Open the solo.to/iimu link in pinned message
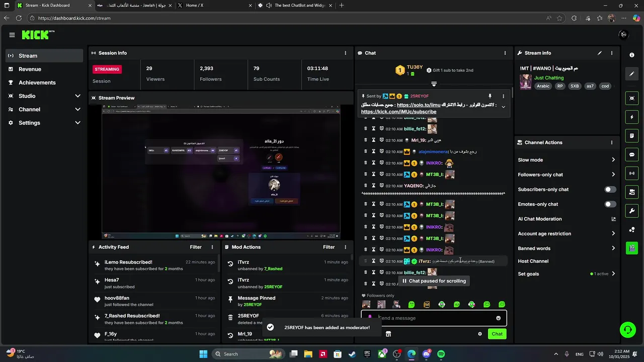The height and width of the screenshot is (362, 644). click(x=419, y=105)
